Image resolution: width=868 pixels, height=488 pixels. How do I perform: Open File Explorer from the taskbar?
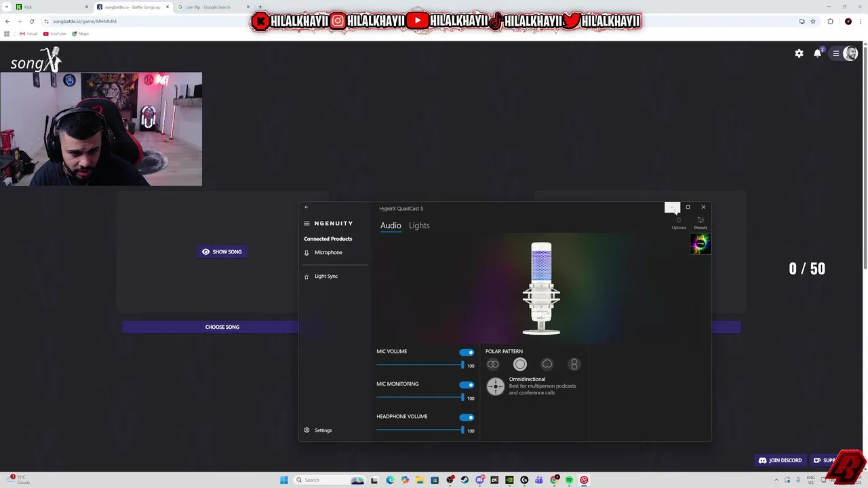[420, 480]
